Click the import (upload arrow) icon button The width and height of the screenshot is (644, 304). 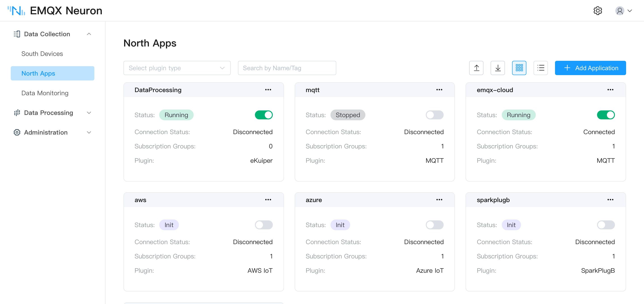pyautogui.click(x=476, y=68)
